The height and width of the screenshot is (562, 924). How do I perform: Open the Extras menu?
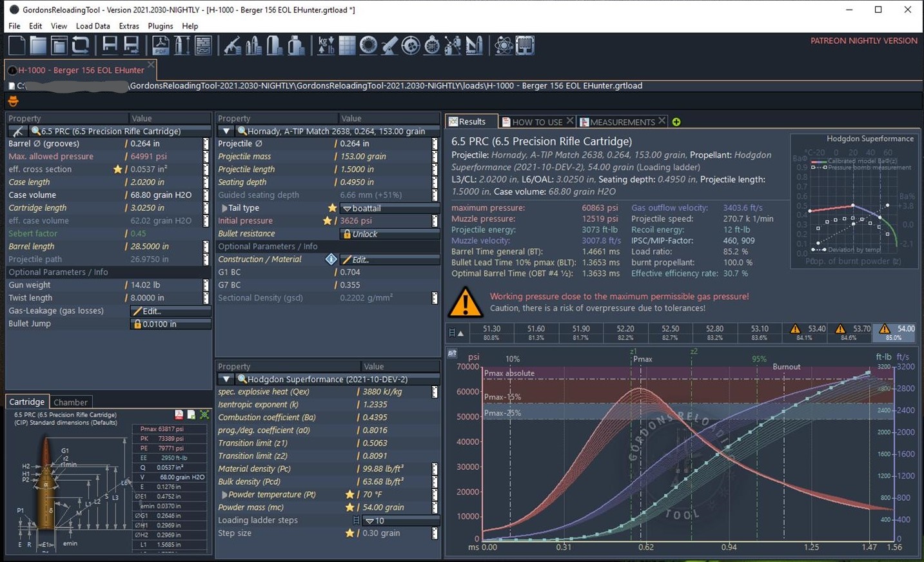(129, 26)
